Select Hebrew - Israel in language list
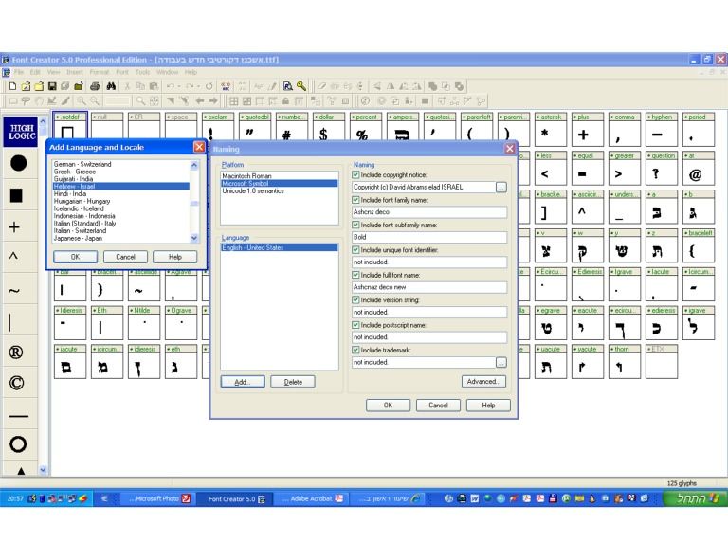 (121, 187)
